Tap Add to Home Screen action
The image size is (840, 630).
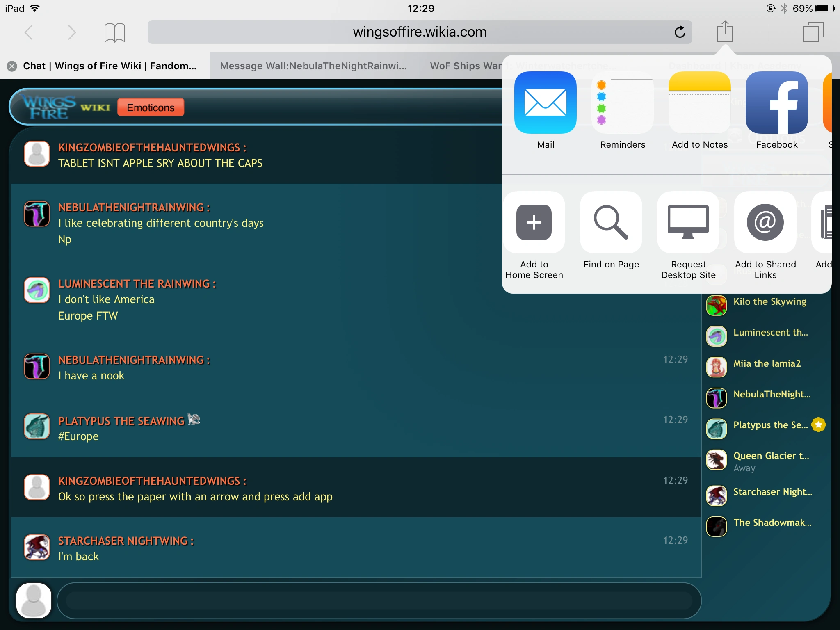click(x=534, y=222)
